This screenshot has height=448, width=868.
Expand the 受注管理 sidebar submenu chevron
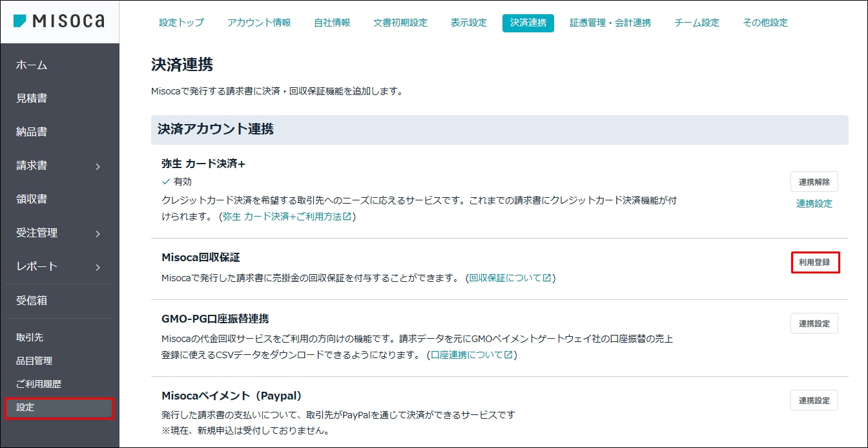click(98, 233)
